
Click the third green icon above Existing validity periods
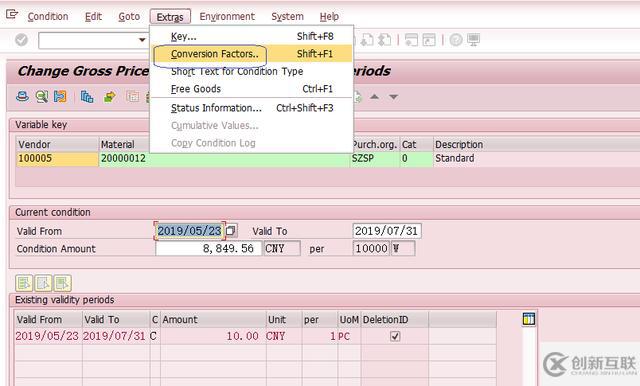[x=62, y=283]
